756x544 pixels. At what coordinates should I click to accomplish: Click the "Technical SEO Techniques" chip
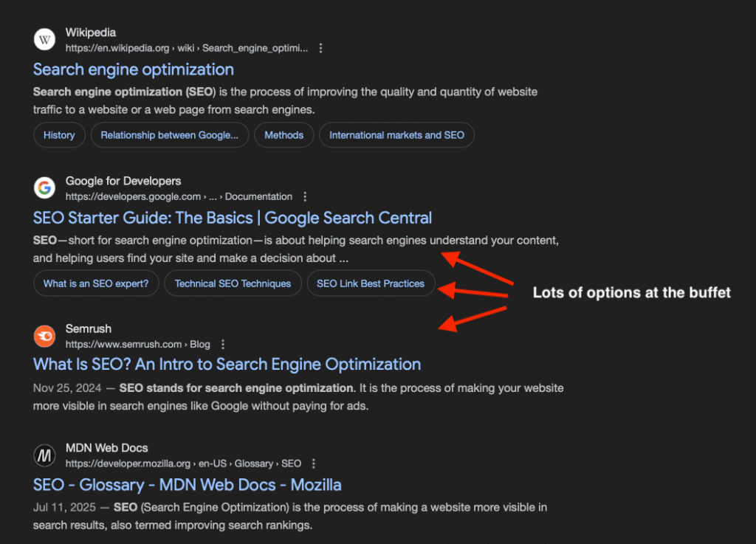[233, 283]
